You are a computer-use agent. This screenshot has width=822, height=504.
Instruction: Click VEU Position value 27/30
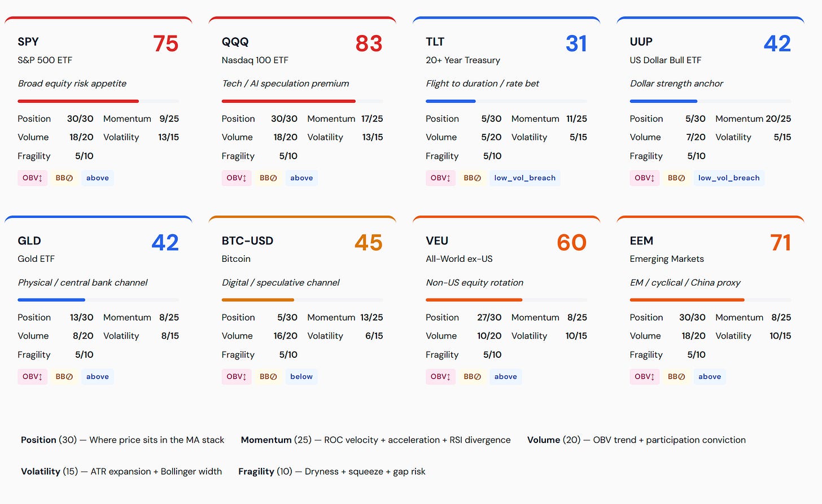489,317
